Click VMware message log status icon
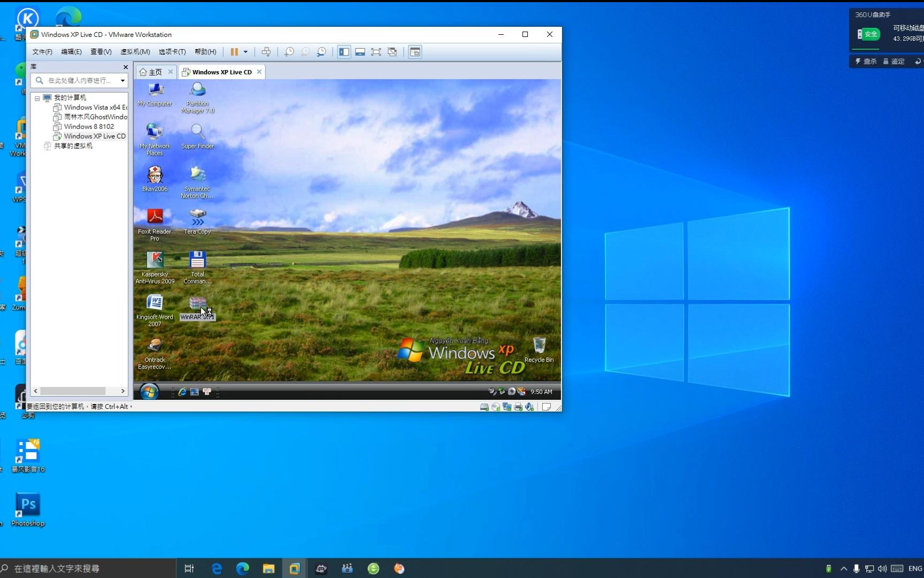This screenshot has height=578, width=924. 546,407
